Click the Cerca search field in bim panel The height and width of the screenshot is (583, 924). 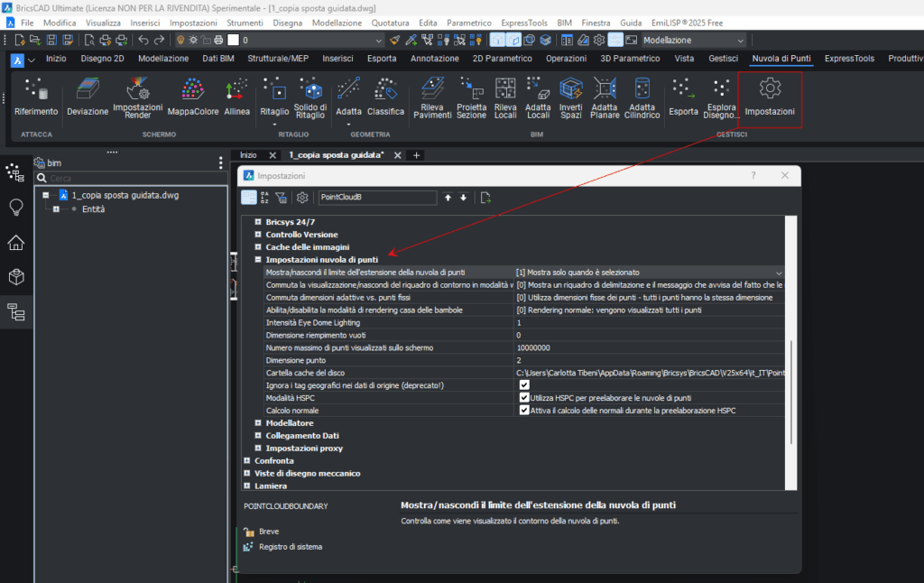[x=131, y=178]
